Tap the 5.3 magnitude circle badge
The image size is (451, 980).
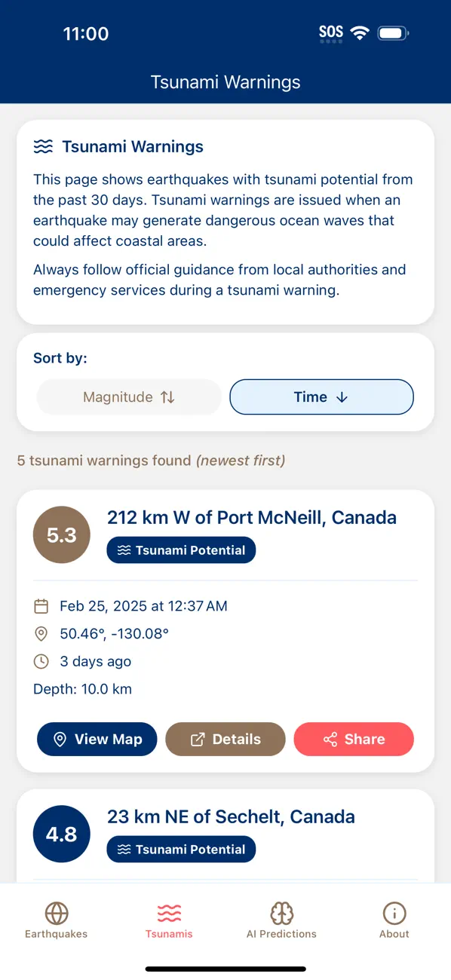pyautogui.click(x=61, y=535)
